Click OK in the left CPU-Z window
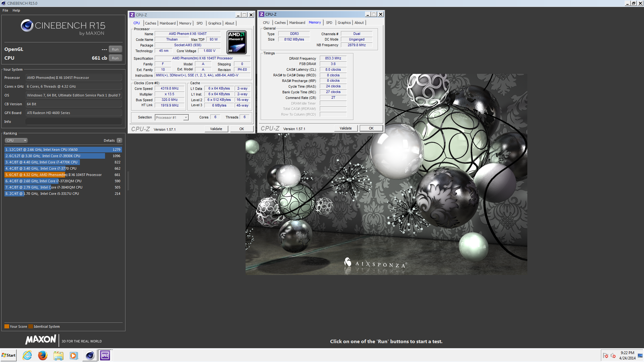This screenshot has height=362, width=644. pos(241,129)
